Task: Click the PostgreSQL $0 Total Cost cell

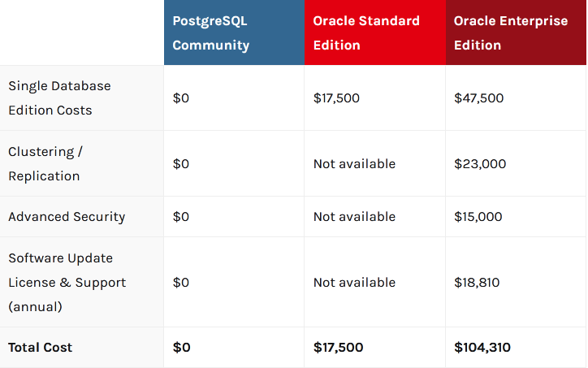Action: coord(182,347)
